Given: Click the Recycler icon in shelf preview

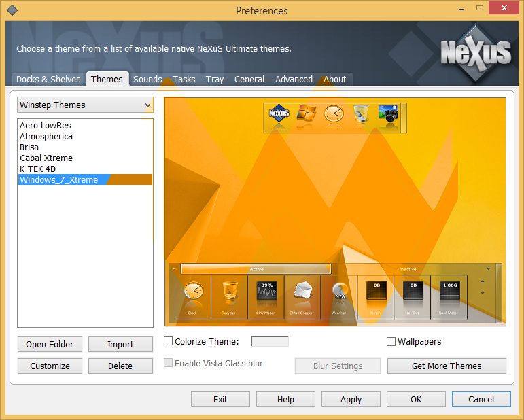Looking at the screenshot, I should pyautogui.click(x=230, y=290).
